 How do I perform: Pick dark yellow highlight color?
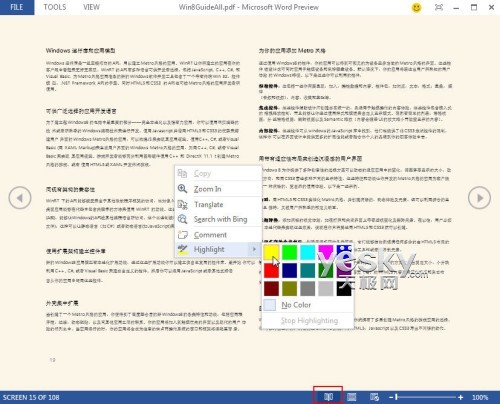pos(289,288)
